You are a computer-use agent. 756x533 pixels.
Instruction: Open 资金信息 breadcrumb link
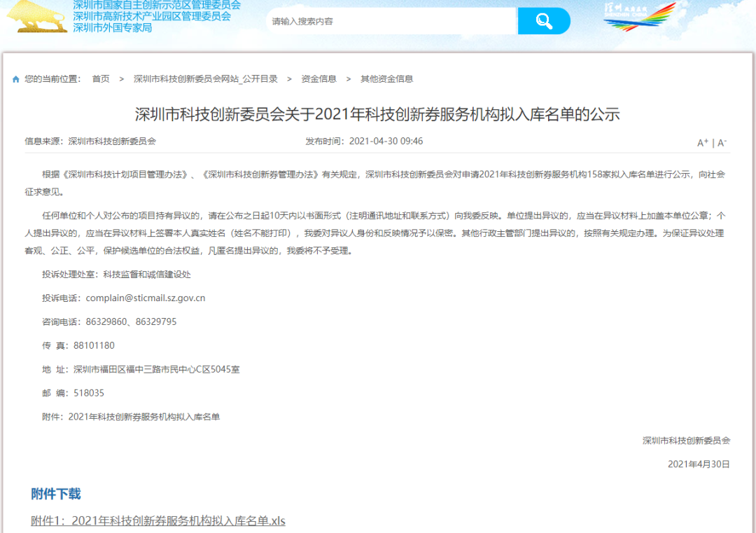coord(318,79)
